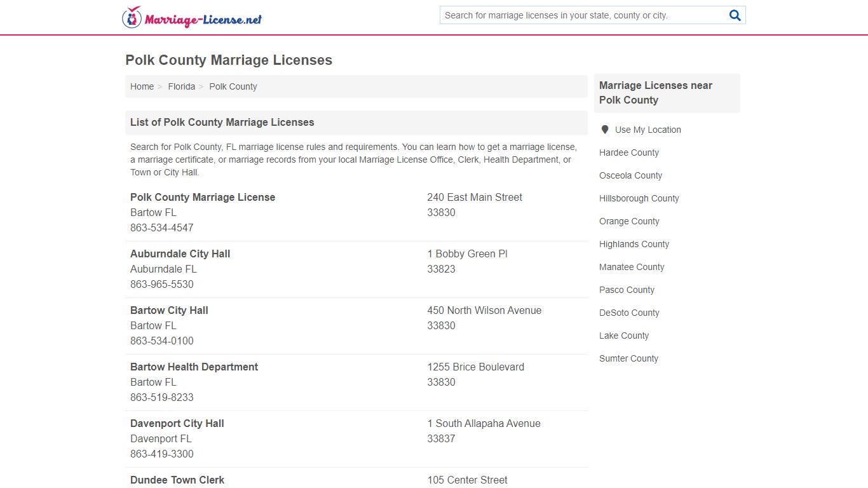Open Florida breadcrumb link
868x488 pixels.
pos(181,86)
